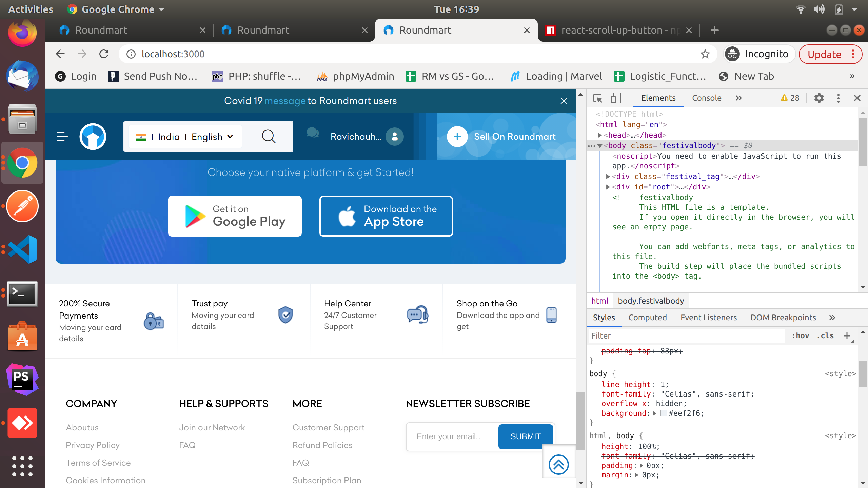Open a new Chrome tab

pyautogui.click(x=715, y=30)
